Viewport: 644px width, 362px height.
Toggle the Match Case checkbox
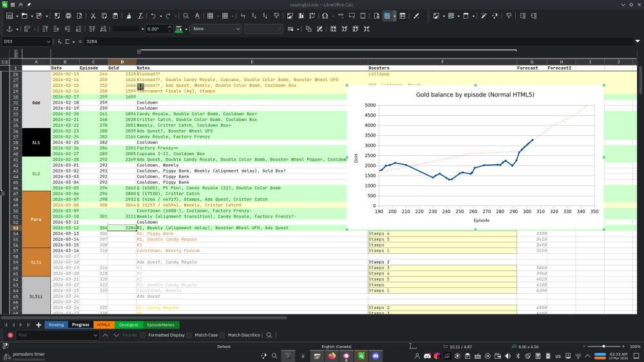coord(189,335)
